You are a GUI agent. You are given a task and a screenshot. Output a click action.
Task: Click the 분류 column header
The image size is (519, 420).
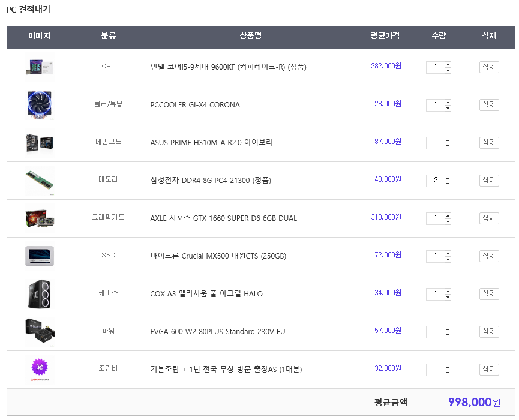pyautogui.click(x=108, y=35)
